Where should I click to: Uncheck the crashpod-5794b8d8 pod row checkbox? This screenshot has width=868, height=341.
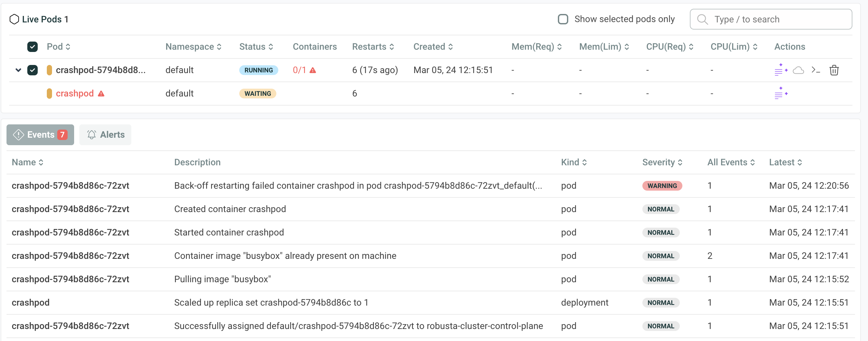coord(33,70)
